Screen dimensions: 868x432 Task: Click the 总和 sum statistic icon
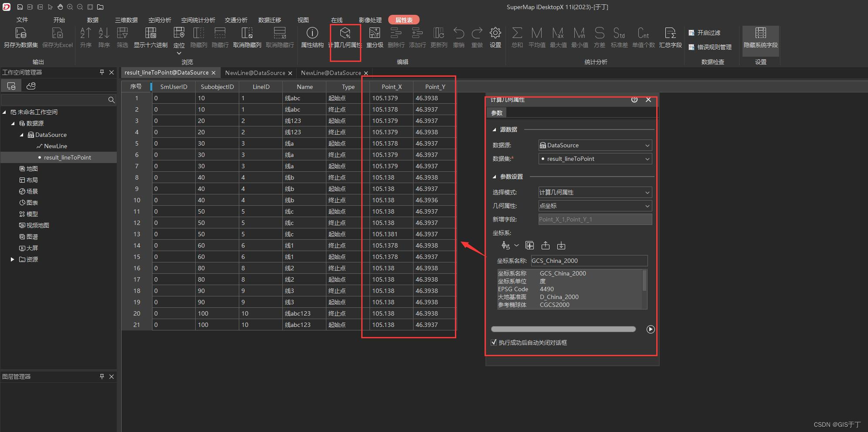(x=517, y=33)
